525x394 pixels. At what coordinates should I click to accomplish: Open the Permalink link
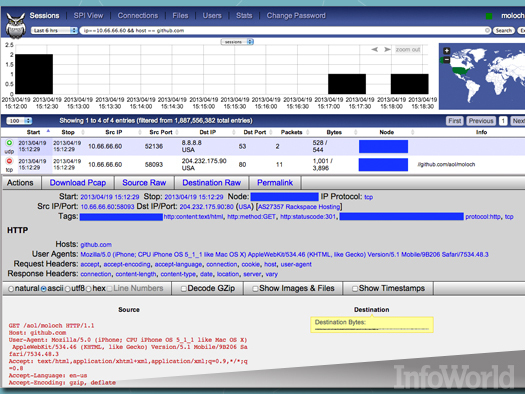pos(275,183)
